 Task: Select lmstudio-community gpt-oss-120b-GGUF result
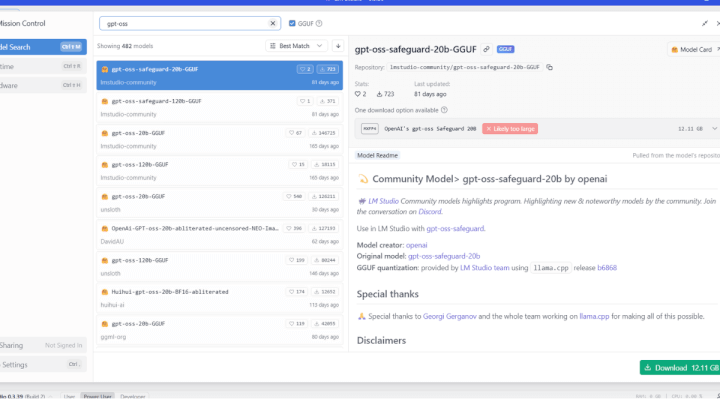click(219, 171)
